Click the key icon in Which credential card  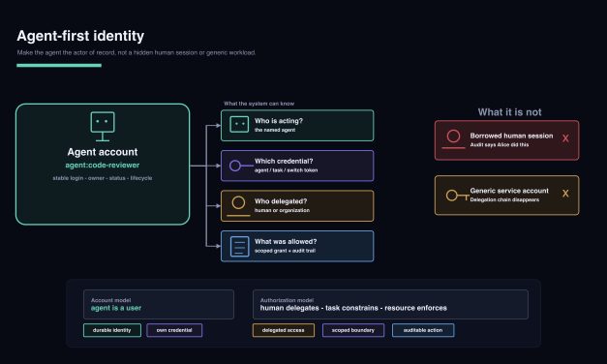click(x=241, y=166)
